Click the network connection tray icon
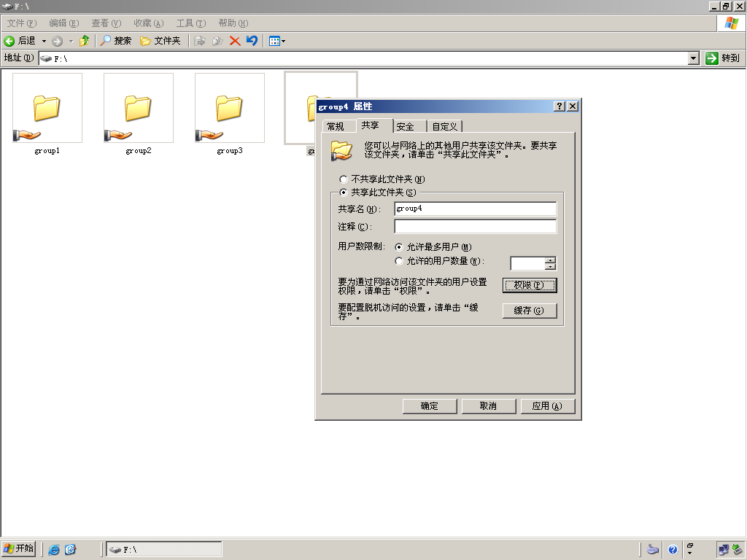The width and height of the screenshot is (747, 560). point(724,550)
